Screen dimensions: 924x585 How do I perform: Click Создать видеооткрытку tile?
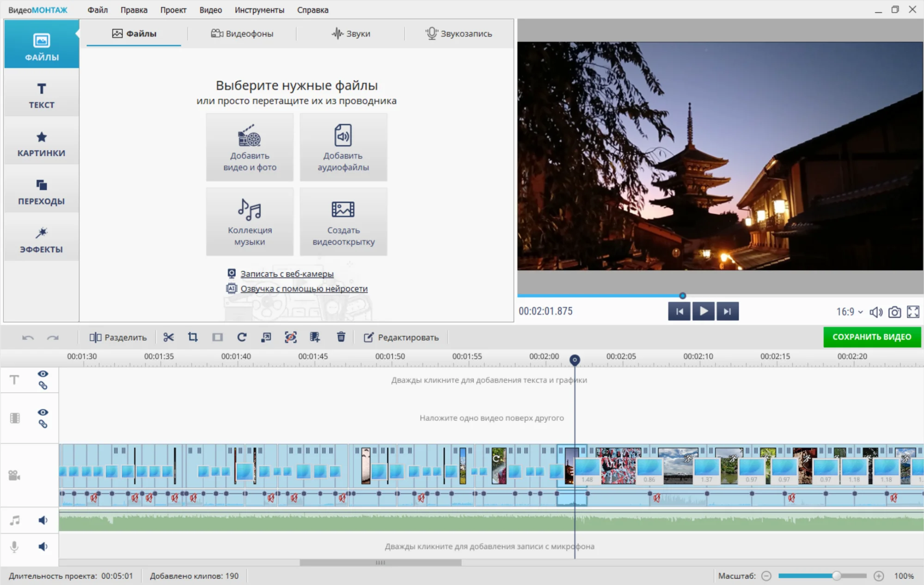coord(343,222)
